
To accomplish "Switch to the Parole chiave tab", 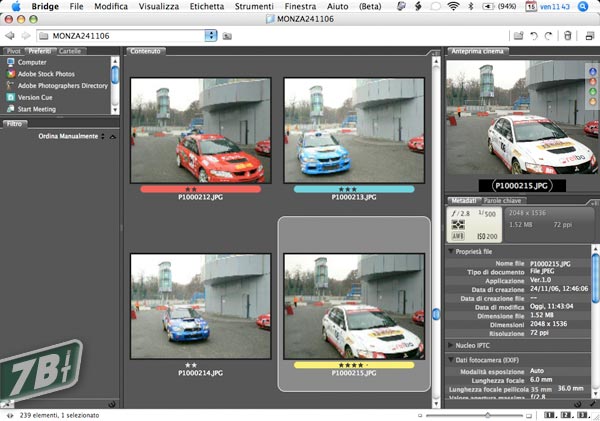I will click(x=505, y=200).
